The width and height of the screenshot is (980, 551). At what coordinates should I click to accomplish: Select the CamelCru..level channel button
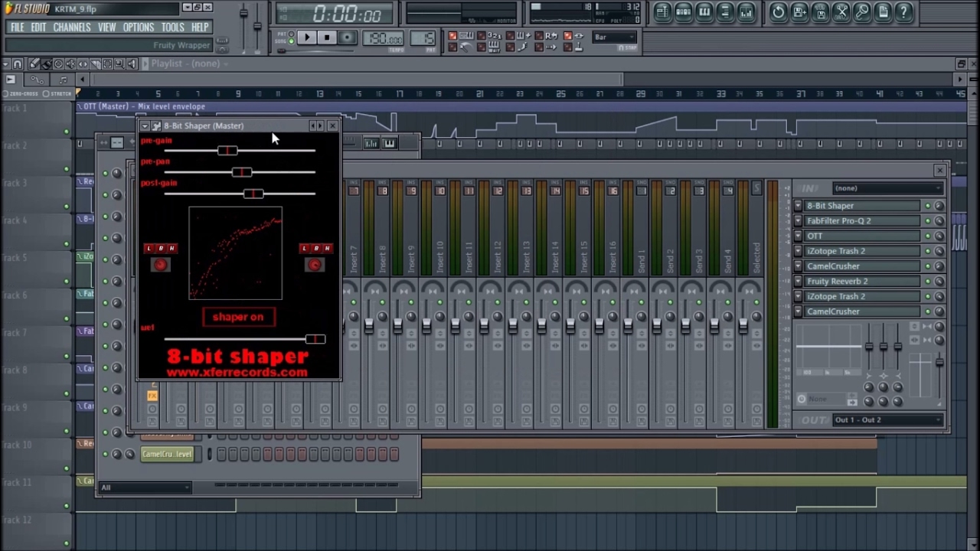[x=167, y=455]
